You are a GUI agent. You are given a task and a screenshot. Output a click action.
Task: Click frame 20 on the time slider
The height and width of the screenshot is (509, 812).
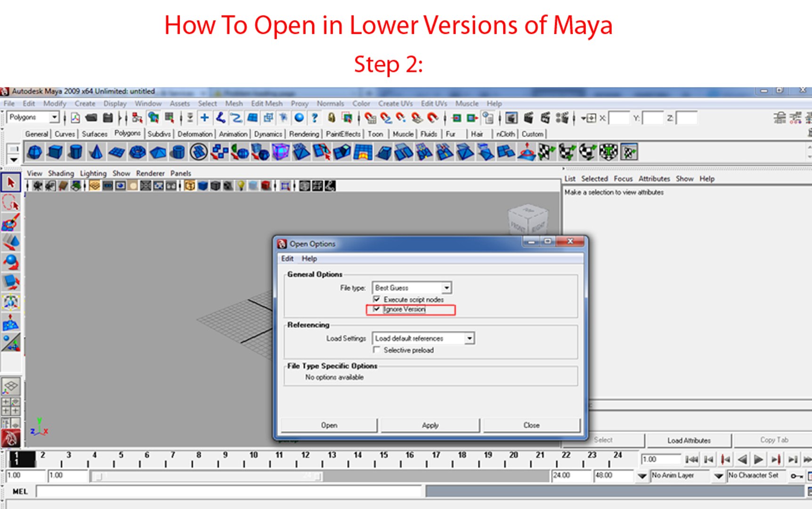point(513,459)
